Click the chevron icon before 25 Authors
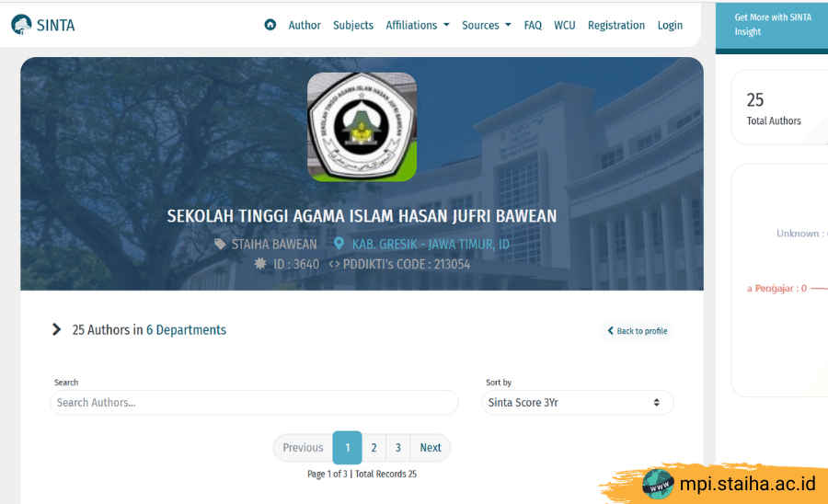 [x=57, y=329]
